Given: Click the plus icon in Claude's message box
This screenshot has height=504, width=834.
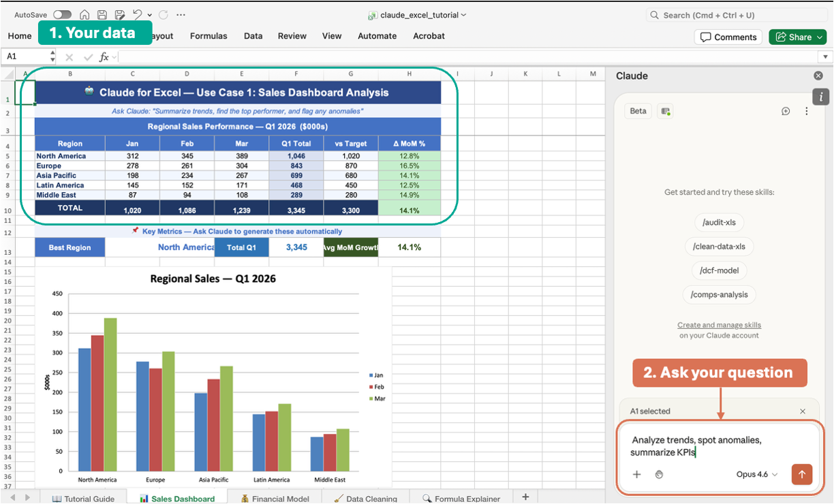Looking at the screenshot, I should (636, 474).
